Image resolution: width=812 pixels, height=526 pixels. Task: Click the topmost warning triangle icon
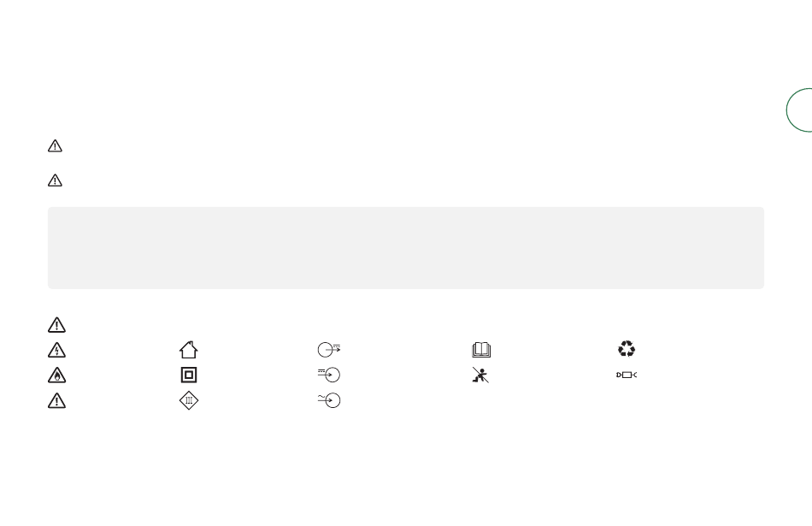tap(56, 146)
